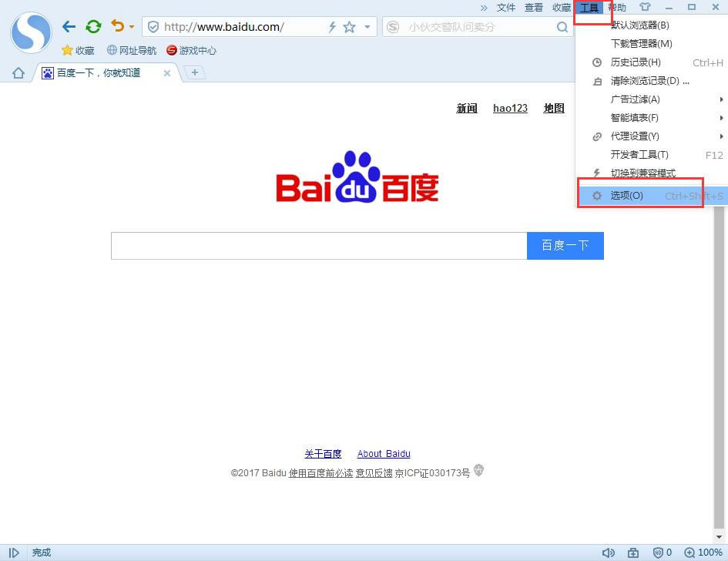Show hidden menus via double chevron
The image size is (728, 561).
[484, 8]
